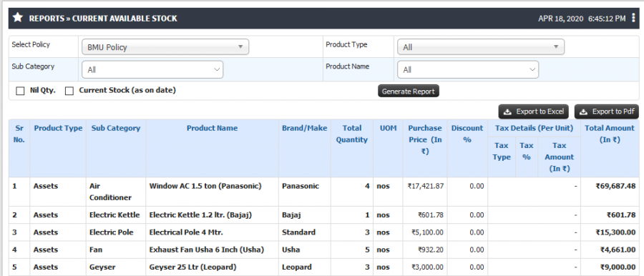Select Geyser 25 Ltr (Leopard) product
The height and width of the screenshot is (276, 644).
pyautogui.click(x=193, y=267)
